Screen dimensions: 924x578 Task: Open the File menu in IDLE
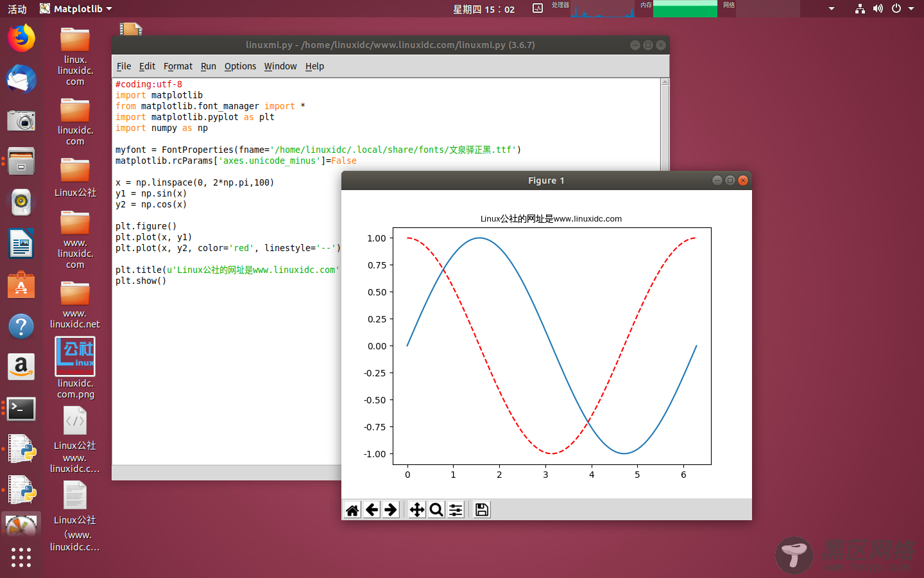[124, 66]
